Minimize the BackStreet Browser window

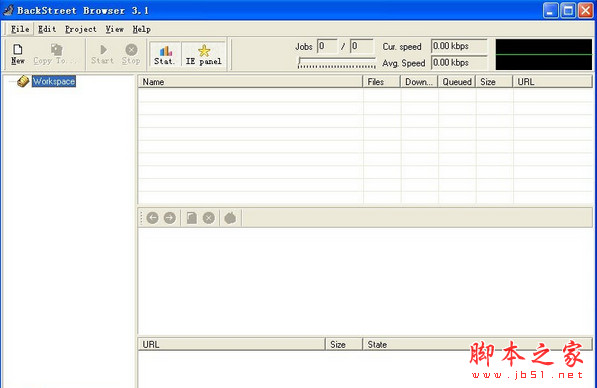point(550,10)
